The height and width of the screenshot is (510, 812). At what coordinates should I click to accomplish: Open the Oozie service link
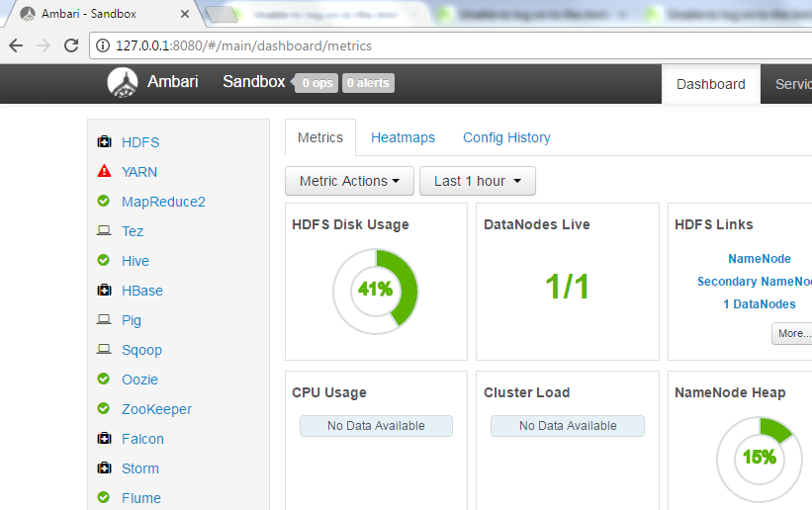coord(139,380)
